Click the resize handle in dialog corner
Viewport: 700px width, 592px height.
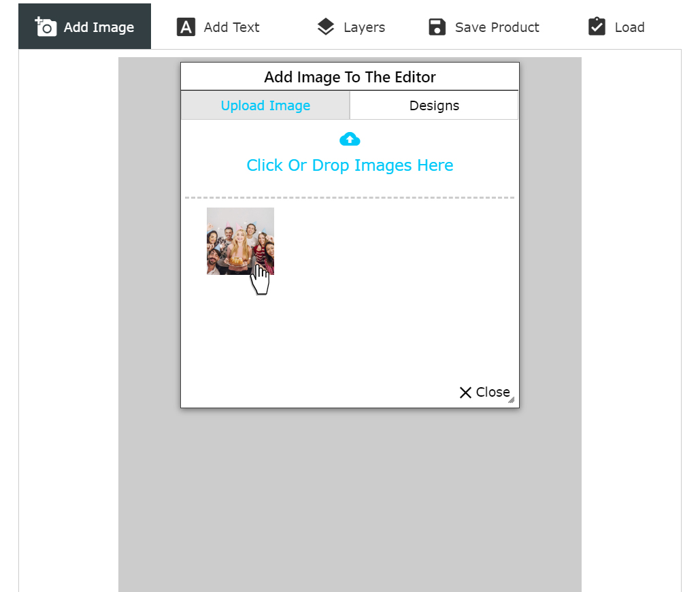512,401
